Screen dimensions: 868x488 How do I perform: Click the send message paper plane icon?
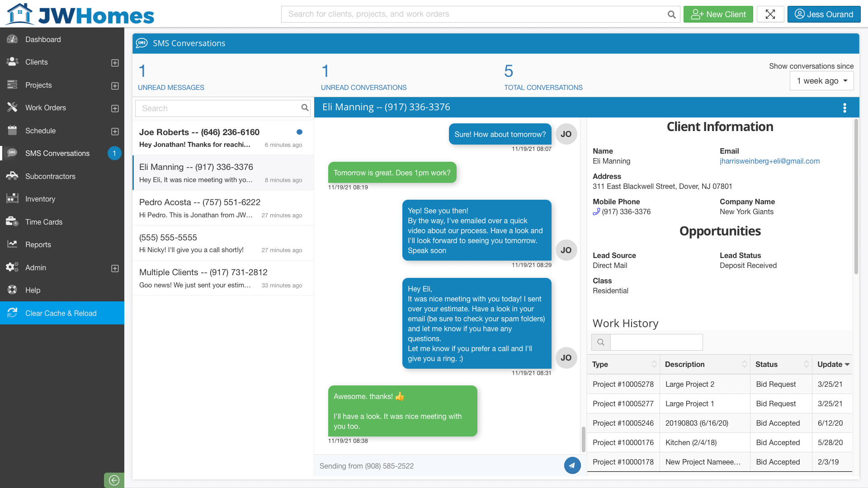click(x=572, y=465)
